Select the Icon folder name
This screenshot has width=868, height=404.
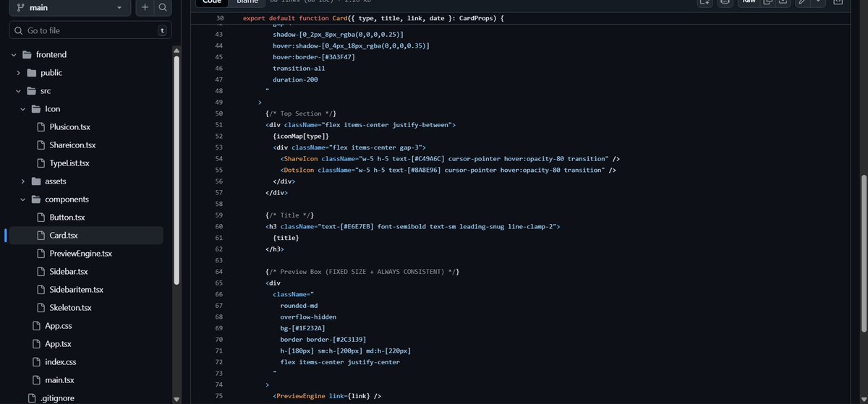pos(53,109)
